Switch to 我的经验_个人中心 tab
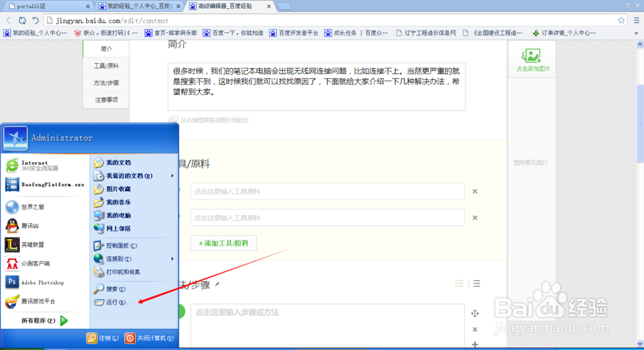 (x=140, y=6)
